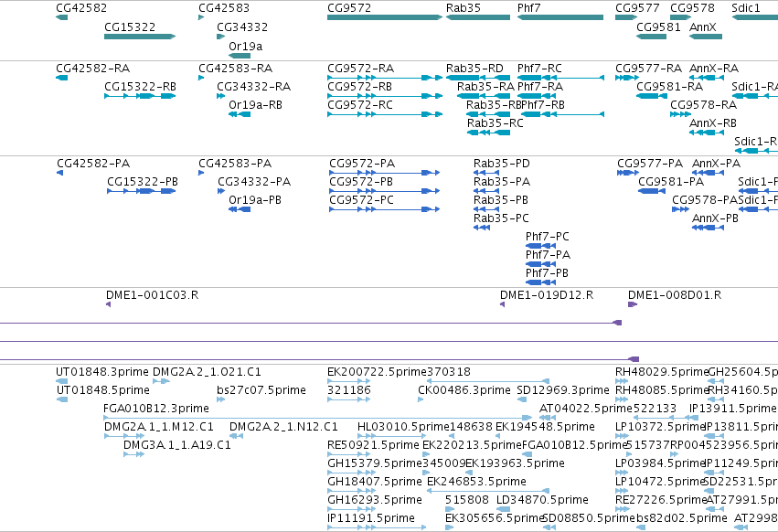This screenshot has width=778, height=532.
Task: Click feature DME1-019D12.R label
Action: pos(547,295)
